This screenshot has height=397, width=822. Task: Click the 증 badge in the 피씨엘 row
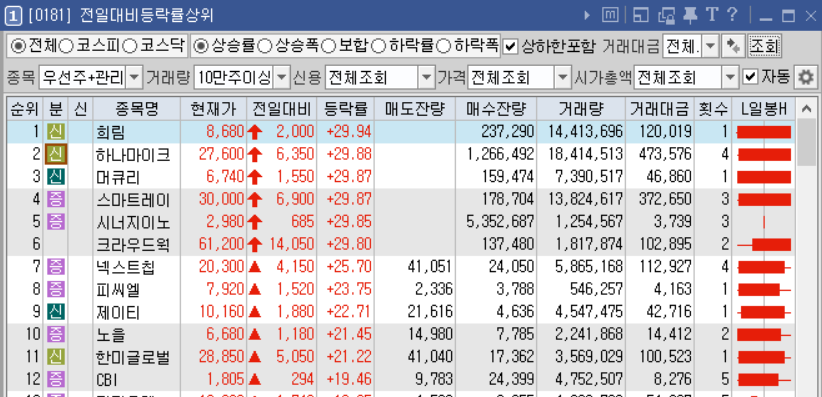pos(56,289)
